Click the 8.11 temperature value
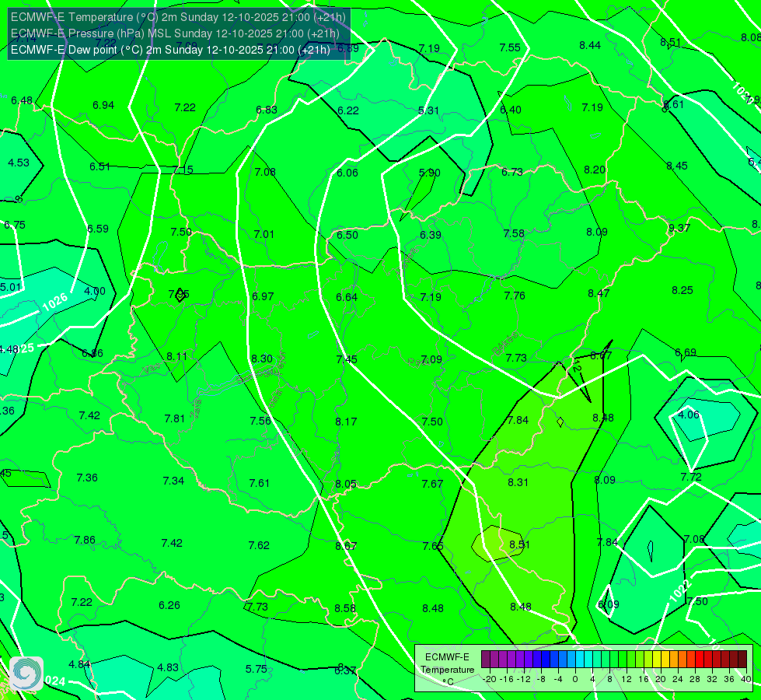Viewport: 761px width, 700px height. 176,356
